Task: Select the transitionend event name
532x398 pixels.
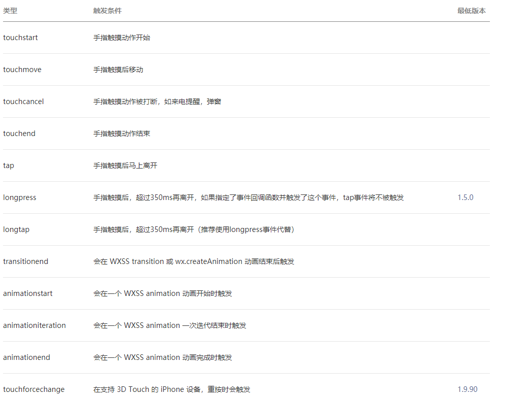Action: 26,261
